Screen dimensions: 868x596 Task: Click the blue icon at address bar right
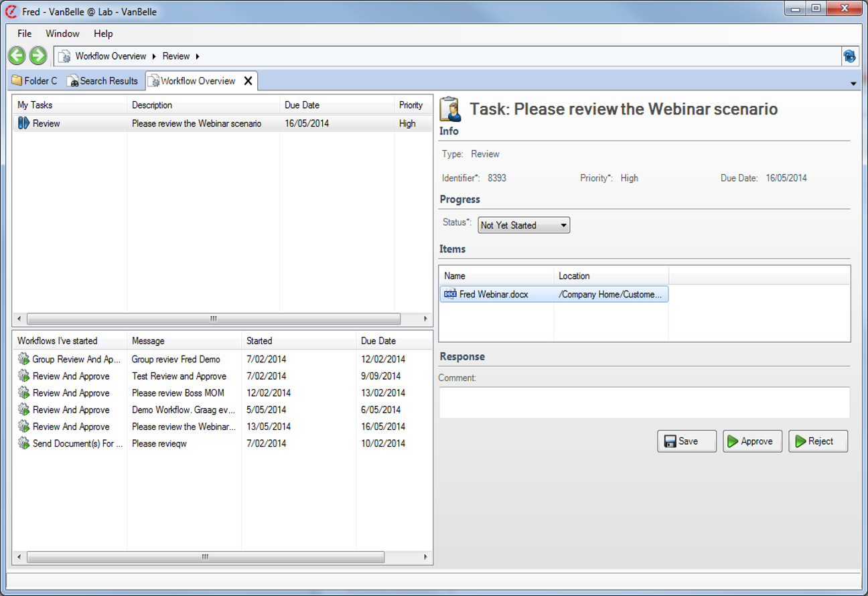(x=849, y=56)
